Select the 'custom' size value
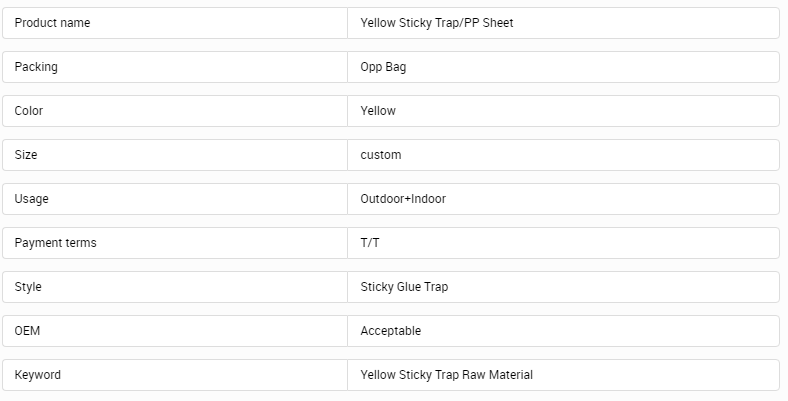788x401 pixels. pos(381,155)
